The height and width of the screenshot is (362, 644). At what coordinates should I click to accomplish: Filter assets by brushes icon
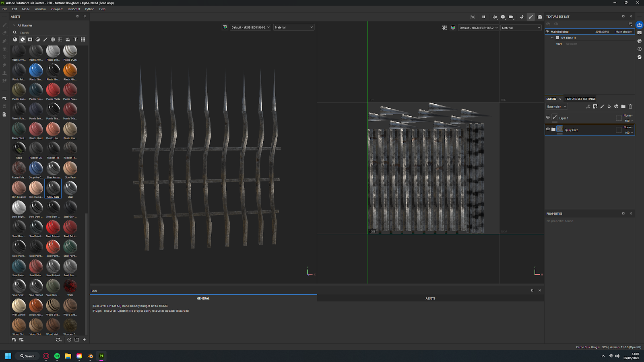point(45,39)
